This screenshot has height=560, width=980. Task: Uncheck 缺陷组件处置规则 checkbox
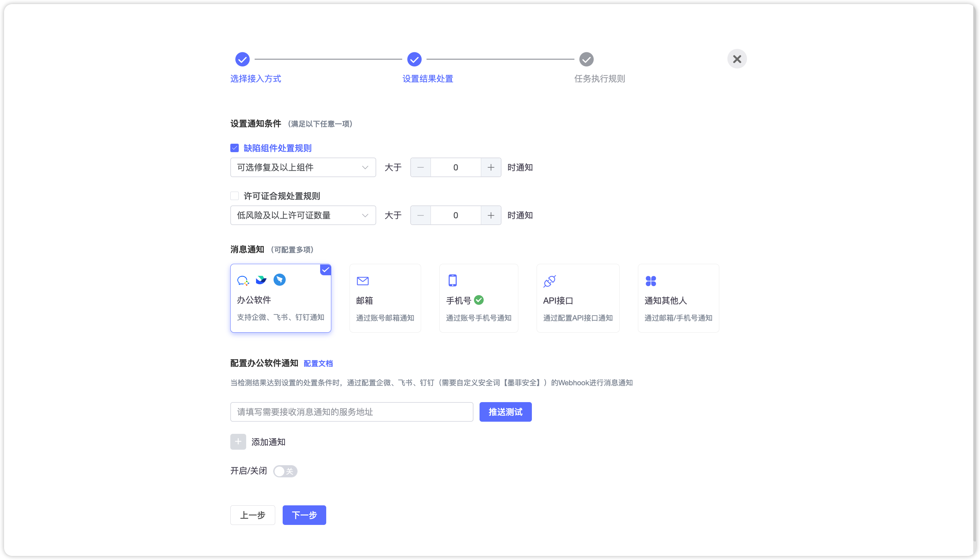click(234, 148)
